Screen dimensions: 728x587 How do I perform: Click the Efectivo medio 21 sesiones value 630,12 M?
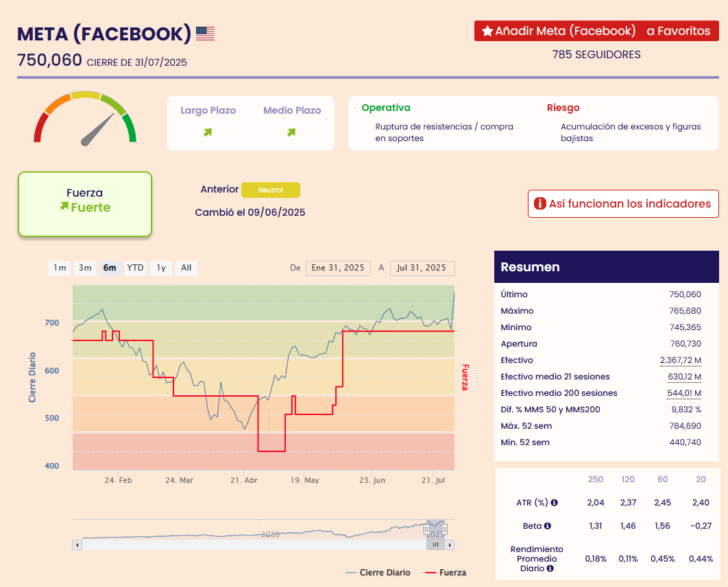(x=684, y=377)
